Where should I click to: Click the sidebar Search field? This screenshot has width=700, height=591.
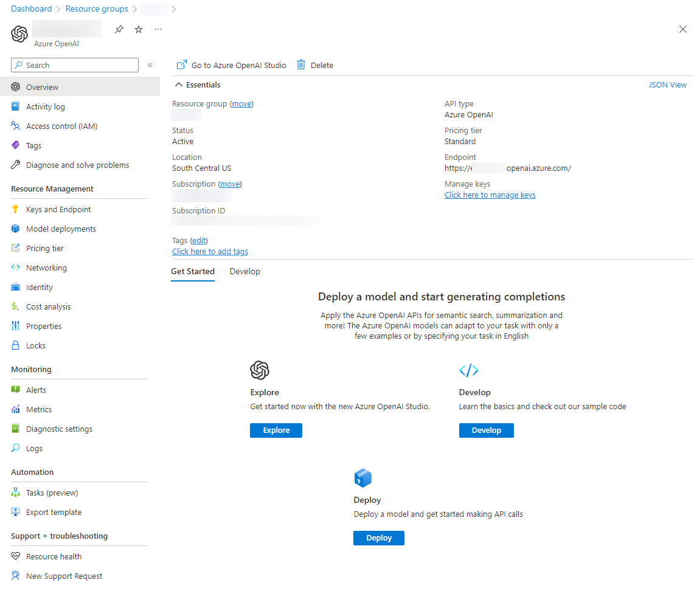(x=75, y=65)
